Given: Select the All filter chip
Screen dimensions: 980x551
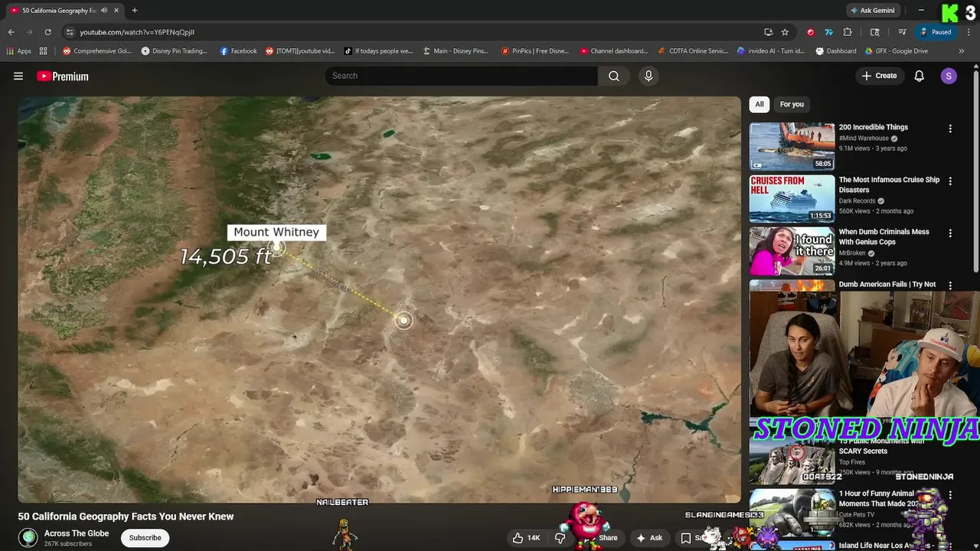Looking at the screenshot, I should click(759, 104).
